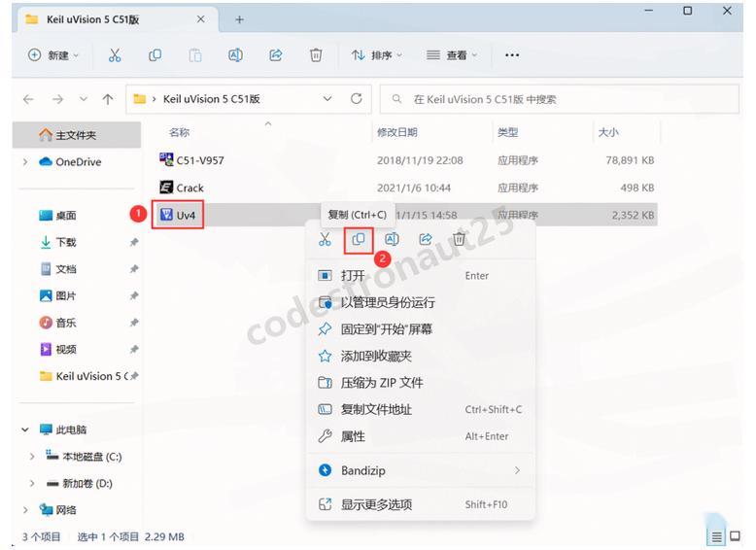
Task: Switch to large thumbnails view in the status bar
Action: [735, 536]
